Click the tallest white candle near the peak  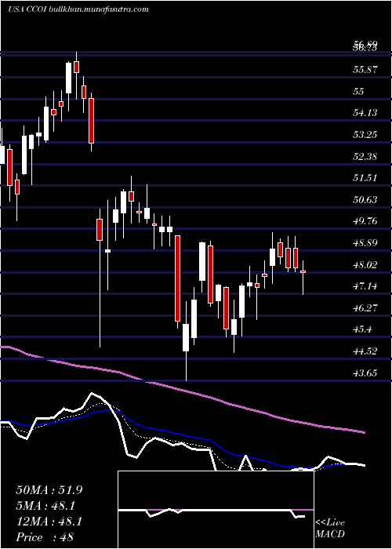click(69, 78)
